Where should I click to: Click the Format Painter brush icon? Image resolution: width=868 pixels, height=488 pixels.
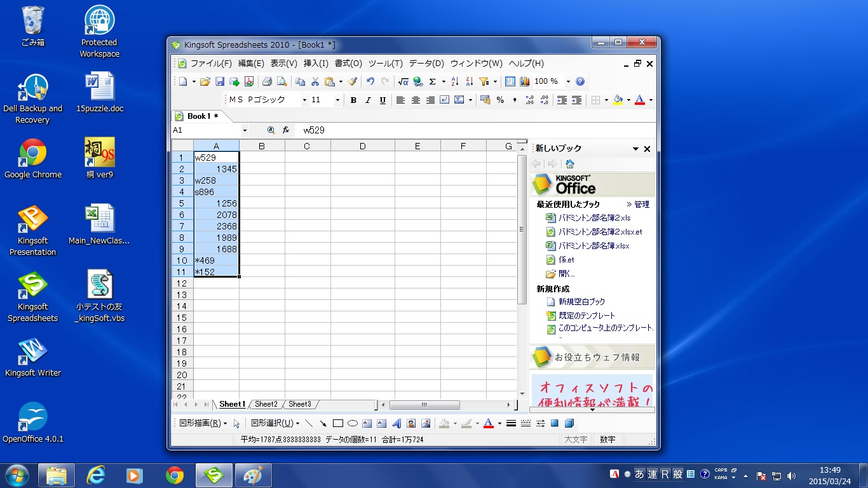[x=353, y=81]
